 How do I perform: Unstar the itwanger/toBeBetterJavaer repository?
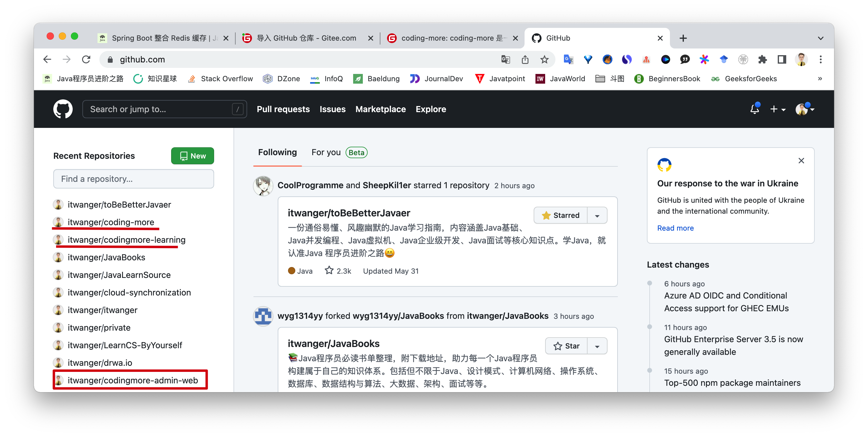(x=560, y=215)
